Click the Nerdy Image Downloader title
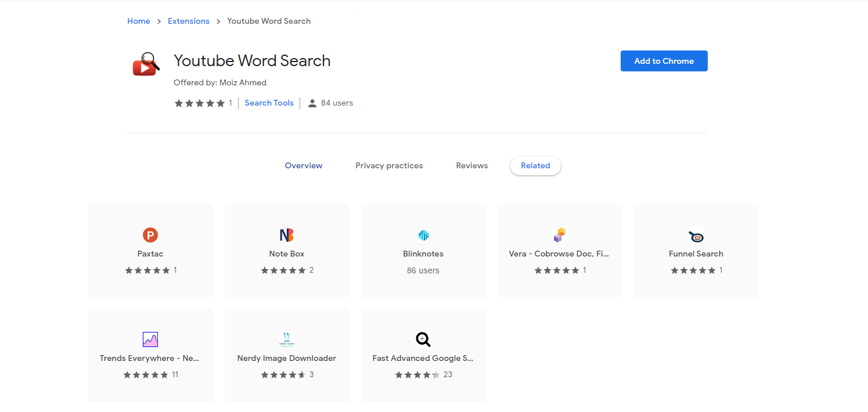This screenshot has height=412, width=868. tap(287, 358)
